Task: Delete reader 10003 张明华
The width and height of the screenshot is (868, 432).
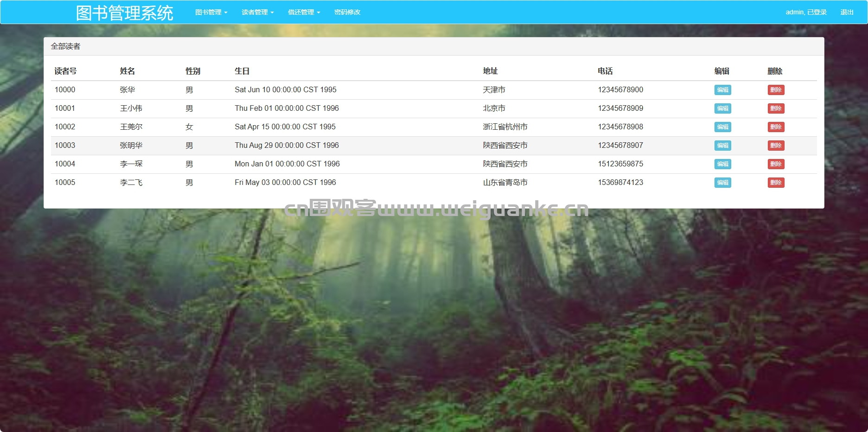Action: coord(776,146)
